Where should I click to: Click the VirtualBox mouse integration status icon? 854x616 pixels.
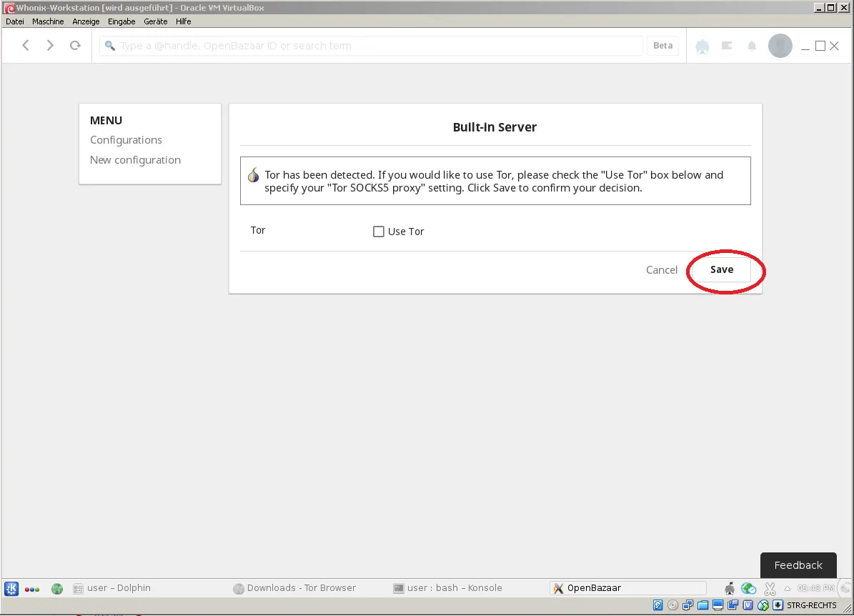tap(763, 605)
